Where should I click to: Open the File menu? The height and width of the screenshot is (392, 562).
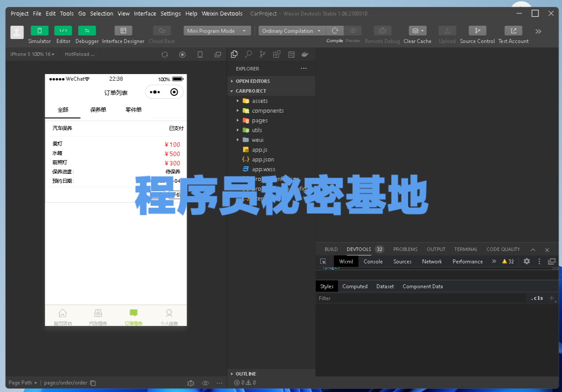click(37, 13)
